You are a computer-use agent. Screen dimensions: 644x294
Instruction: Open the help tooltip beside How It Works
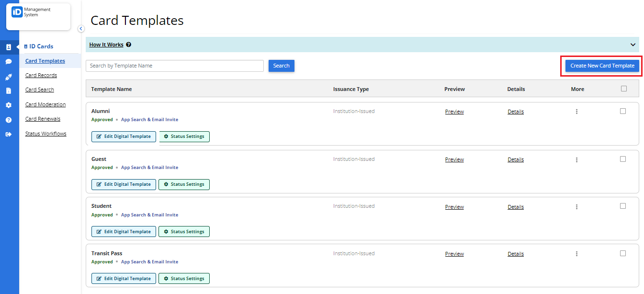(x=127, y=44)
